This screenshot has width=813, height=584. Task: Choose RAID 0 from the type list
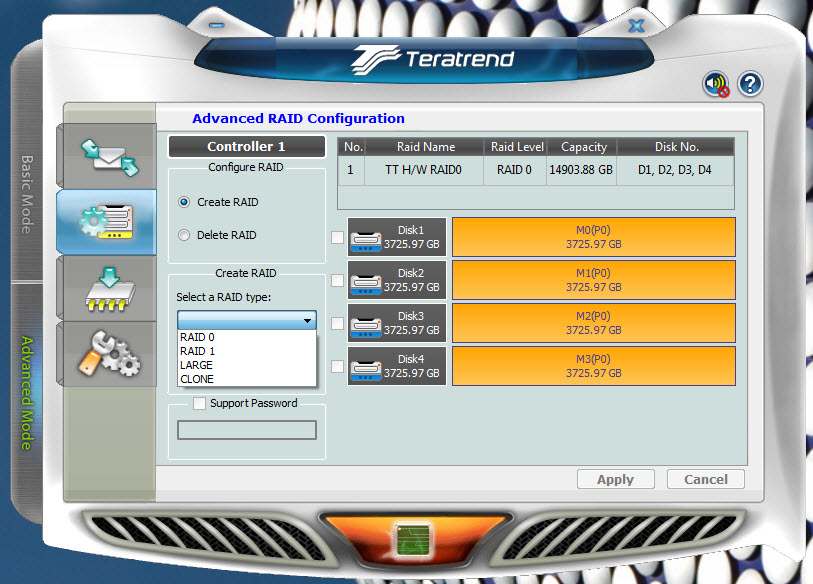coord(247,337)
